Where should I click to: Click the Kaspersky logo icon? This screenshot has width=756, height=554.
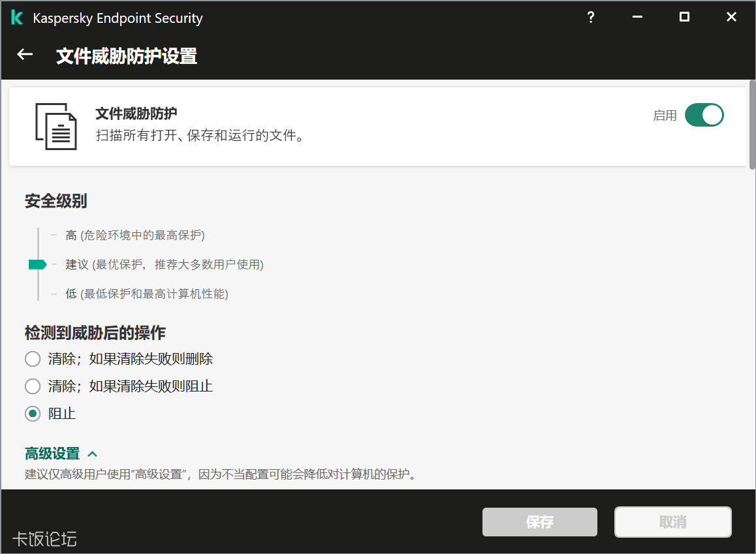[17, 18]
